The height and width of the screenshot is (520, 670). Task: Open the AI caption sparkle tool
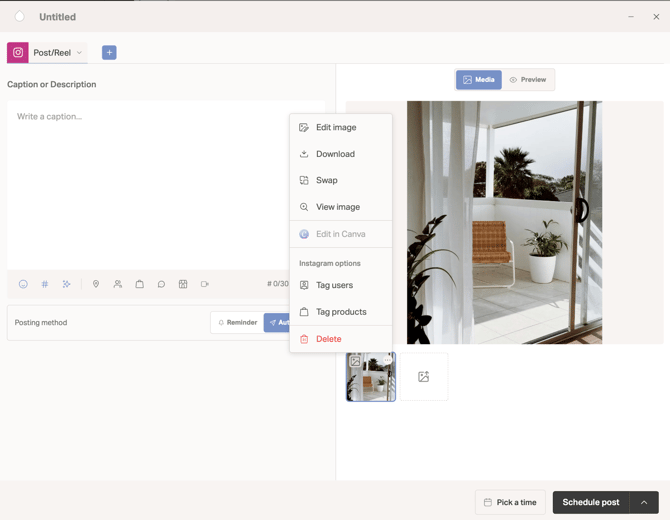(x=66, y=284)
